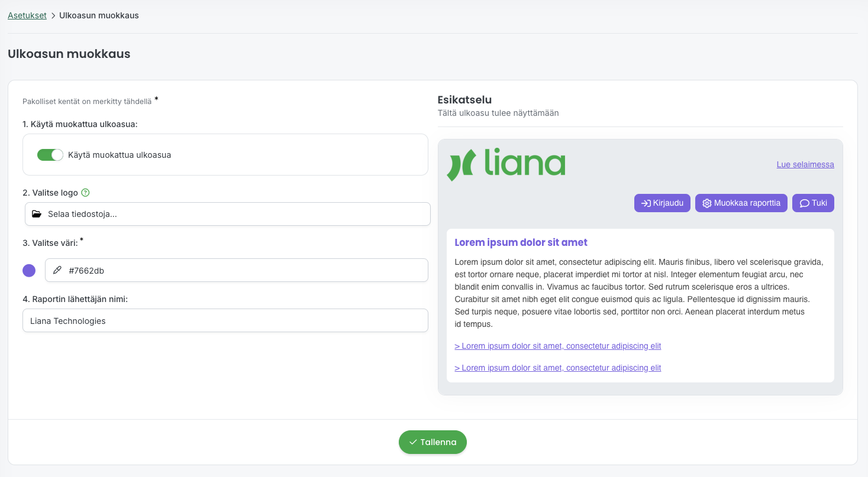Open the Asetukset breadcrumb link
Viewport: 868px width, 477px height.
(x=27, y=15)
